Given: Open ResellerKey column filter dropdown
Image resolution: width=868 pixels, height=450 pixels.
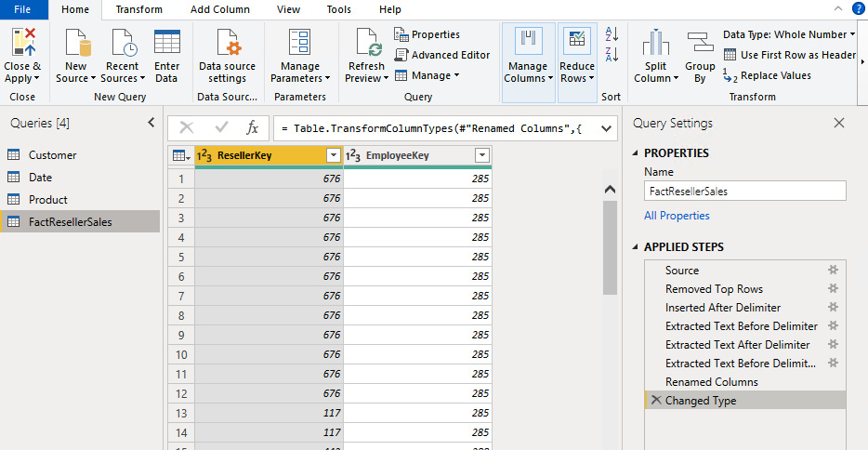Looking at the screenshot, I should coord(334,155).
